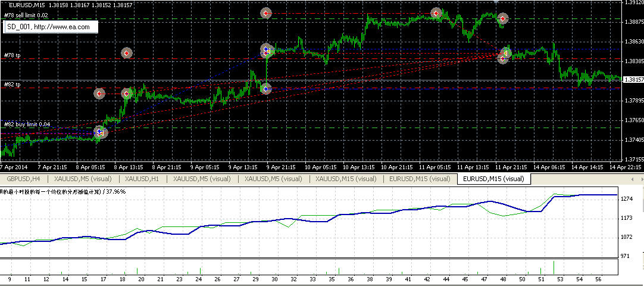This screenshot has height=286, width=644.
Task: Select the leftmost red marker on the #82 tp line
Action: tap(99, 94)
